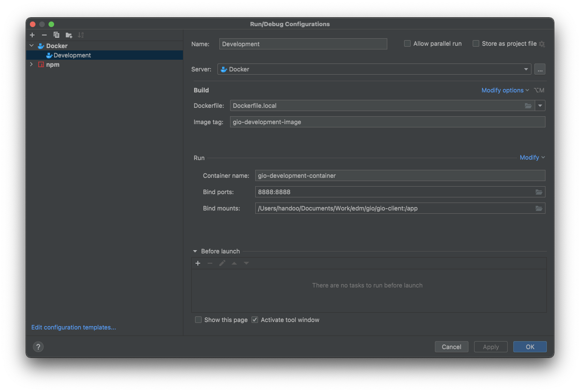Open the Dockerfile dropdown arrow
580x392 pixels.
540,105
